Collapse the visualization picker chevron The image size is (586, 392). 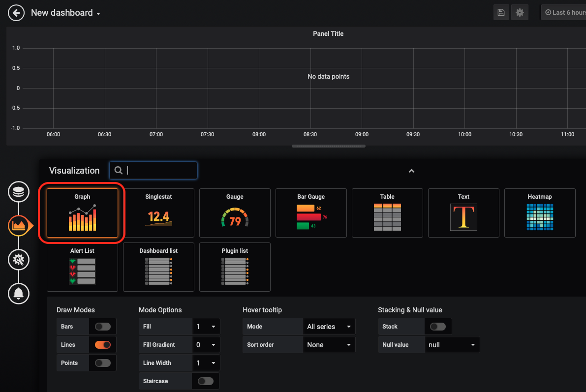(411, 171)
